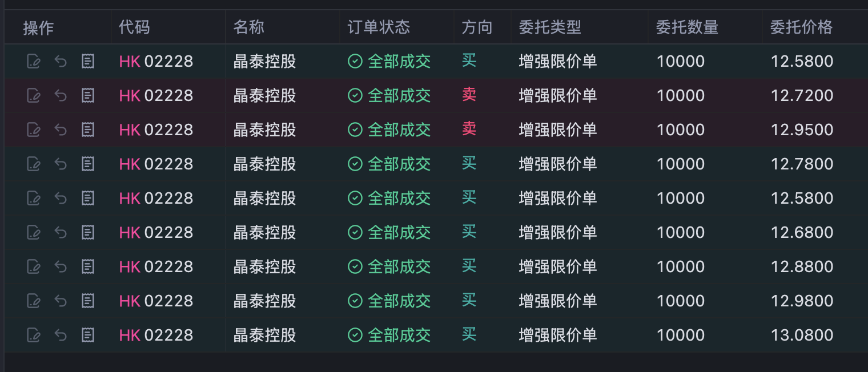
Task: Open the details document icon on the 12.9800 row
Action: tap(88, 301)
